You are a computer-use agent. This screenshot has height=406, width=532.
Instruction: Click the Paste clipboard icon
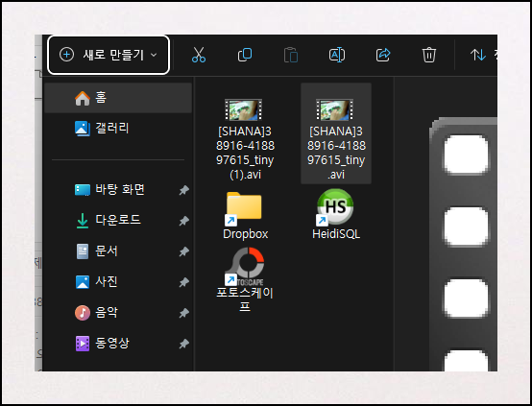[x=291, y=55]
